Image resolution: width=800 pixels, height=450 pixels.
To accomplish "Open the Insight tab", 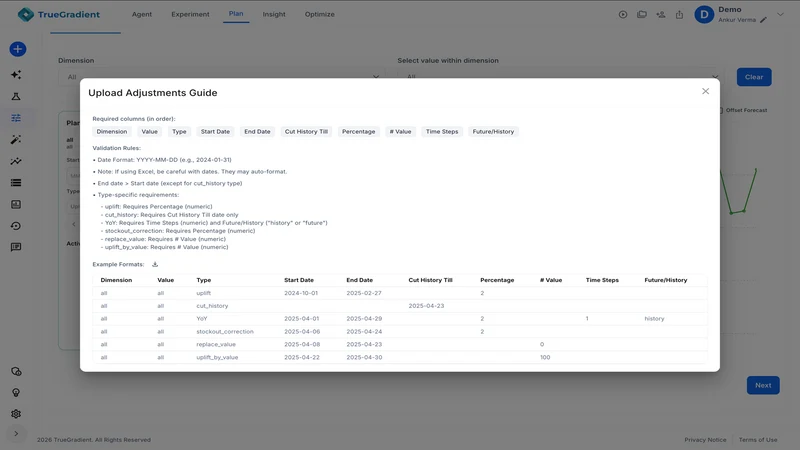I will 274,14.
